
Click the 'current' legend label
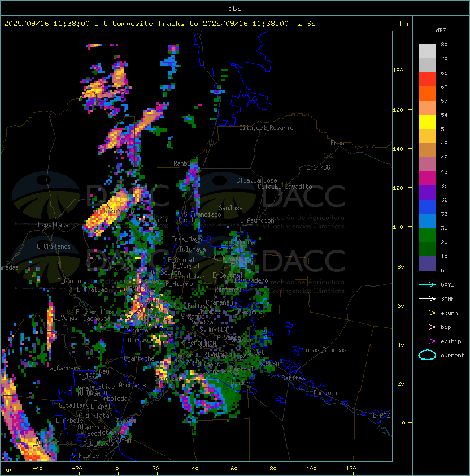pos(452,356)
